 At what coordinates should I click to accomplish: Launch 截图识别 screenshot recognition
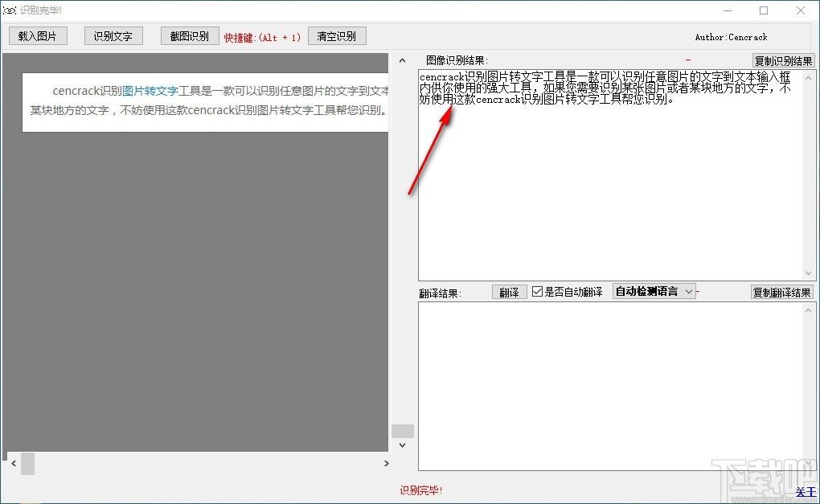pos(190,36)
